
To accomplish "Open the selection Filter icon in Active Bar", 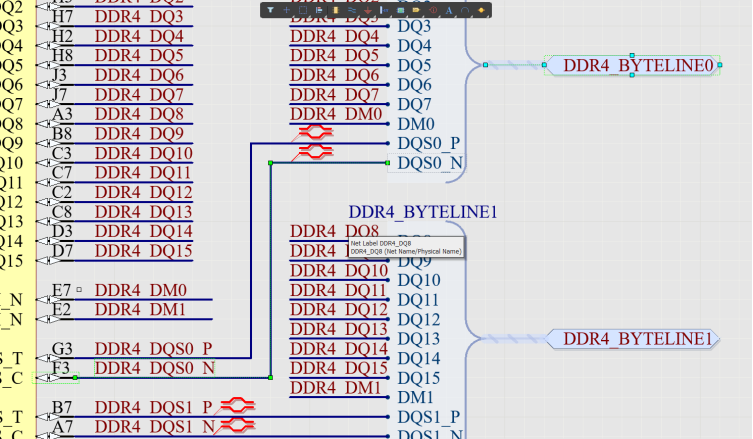I will [270, 10].
